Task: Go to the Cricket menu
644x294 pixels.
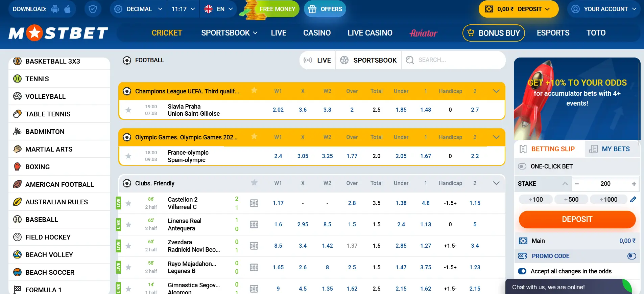Action: tap(167, 33)
